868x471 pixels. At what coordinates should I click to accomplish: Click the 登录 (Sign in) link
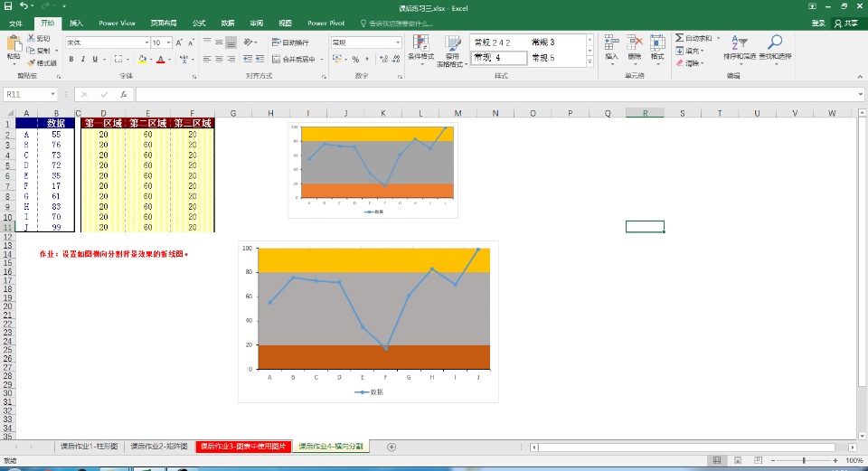[818, 23]
